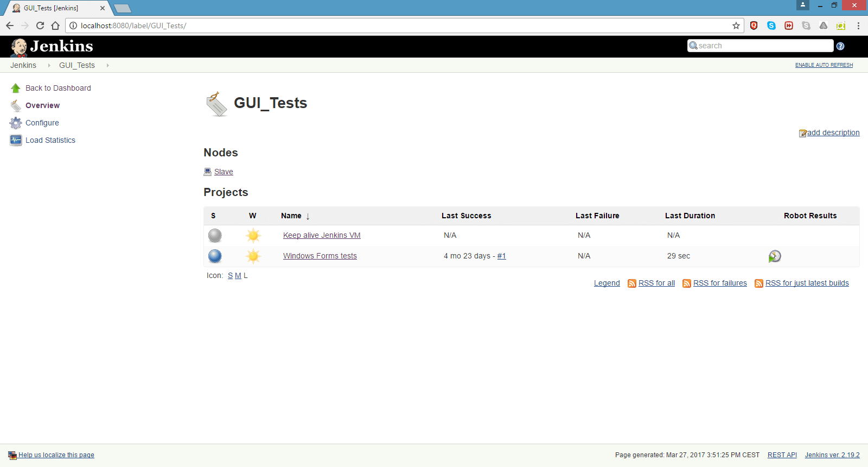Image resolution: width=868 pixels, height=467 pixels.
Task: Go back to the previous browser page
Action: tap(10, 26)
